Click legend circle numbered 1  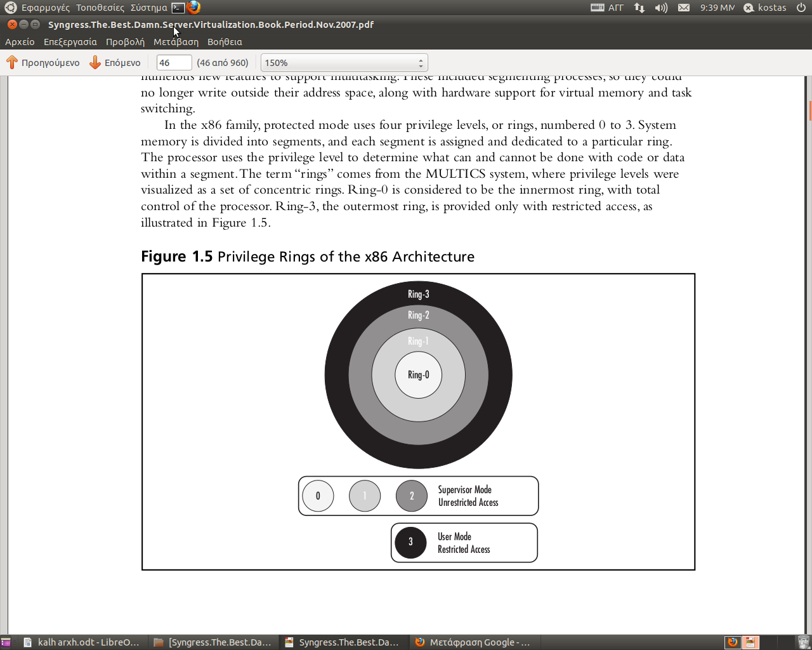[x=365, y=496]
